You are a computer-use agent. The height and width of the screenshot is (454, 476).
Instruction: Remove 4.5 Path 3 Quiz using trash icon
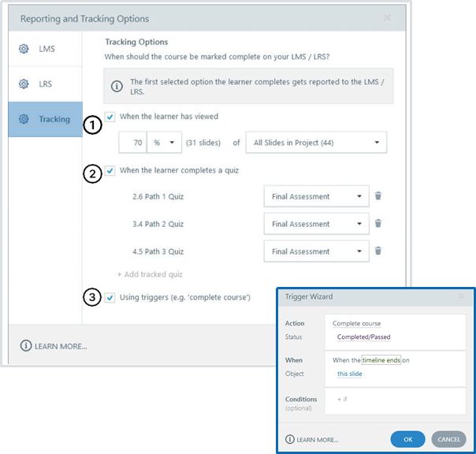378,251
